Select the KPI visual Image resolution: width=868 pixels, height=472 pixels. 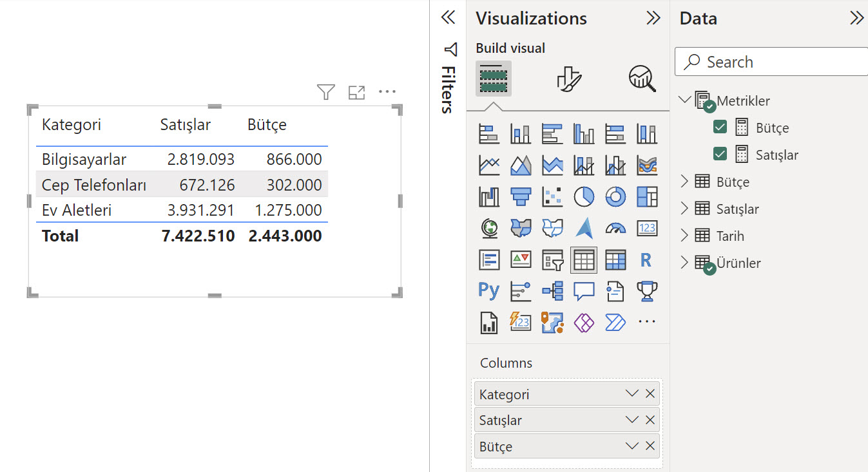tap(521, 260)
